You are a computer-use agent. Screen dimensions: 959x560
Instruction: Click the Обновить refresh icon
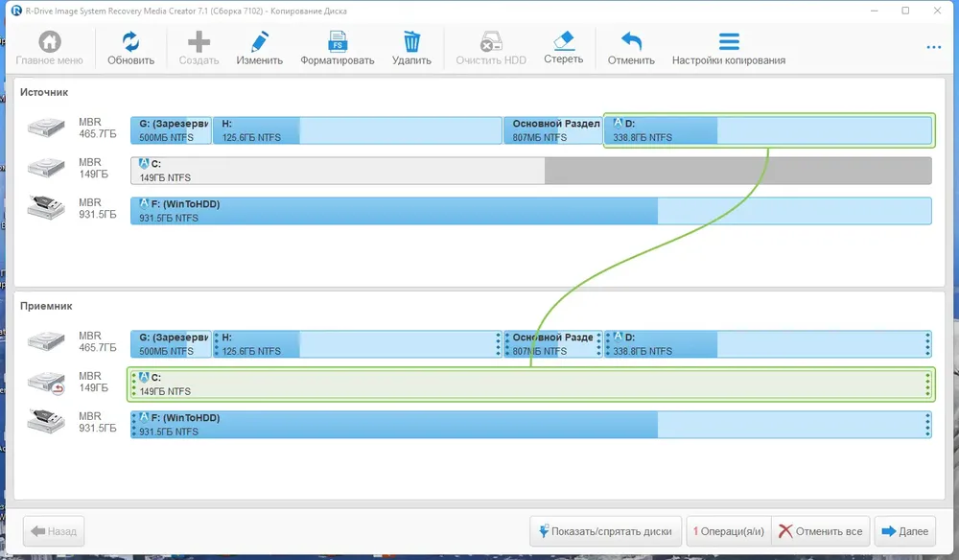pyautogui.click(x=130, y=41)
